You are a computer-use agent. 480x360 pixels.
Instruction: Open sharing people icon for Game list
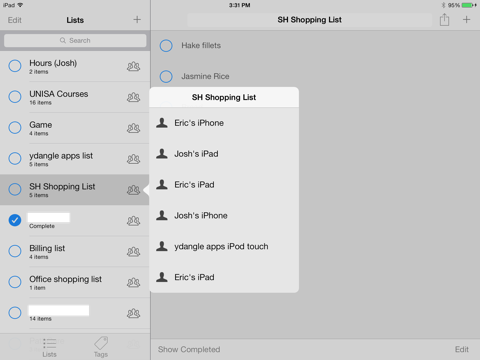[x=133, y=128]
